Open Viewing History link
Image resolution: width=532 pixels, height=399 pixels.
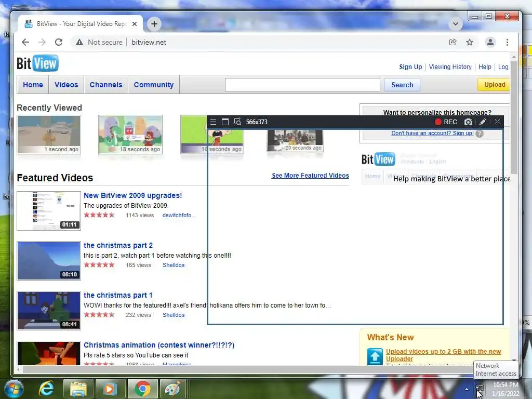click(450, 67)
